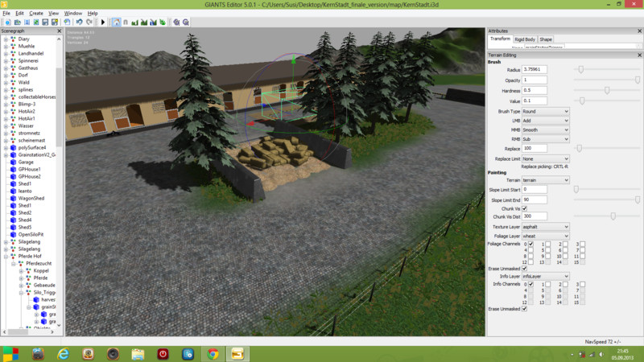Image resolution: width=644 pixels, height=362 pixels.
Task: Open the Brush Type dropdown
Action: (545, 110)
